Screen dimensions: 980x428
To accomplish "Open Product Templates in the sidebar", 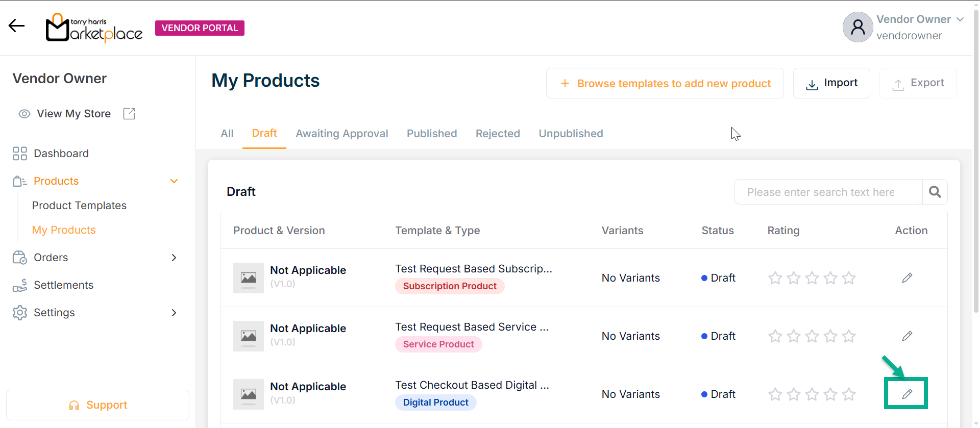I will pyautogui.click(x=79, y=206).
